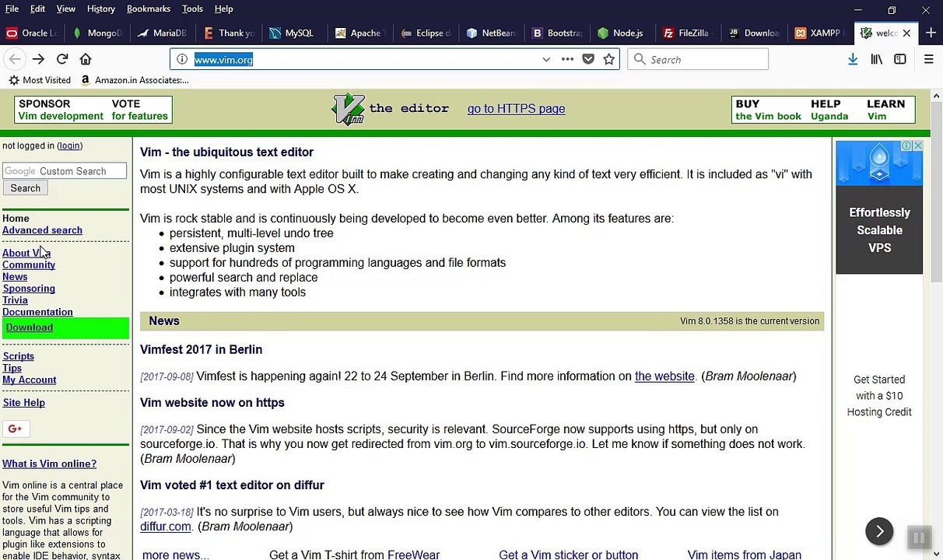Open the My Account link

29,380
